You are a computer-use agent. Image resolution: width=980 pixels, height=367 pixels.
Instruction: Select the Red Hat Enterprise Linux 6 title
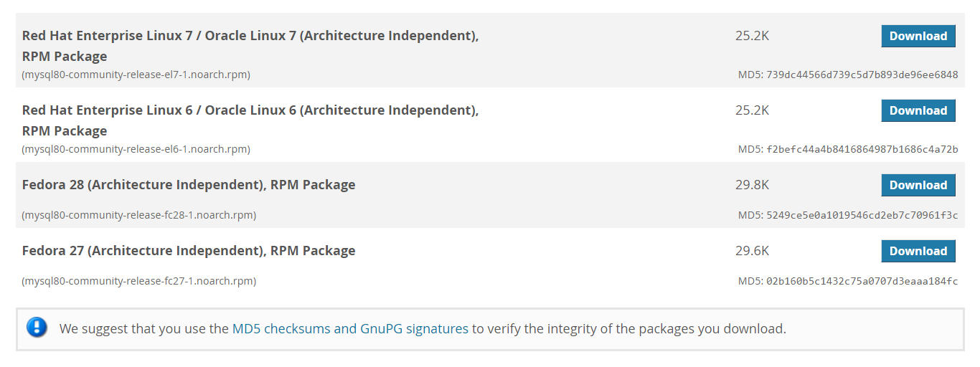point(250,120)
